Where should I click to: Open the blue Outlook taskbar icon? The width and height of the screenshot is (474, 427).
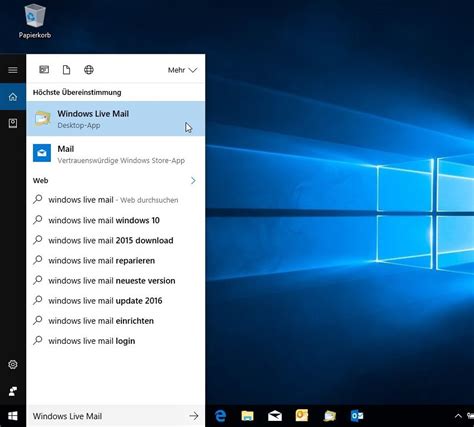click(357, 416)
